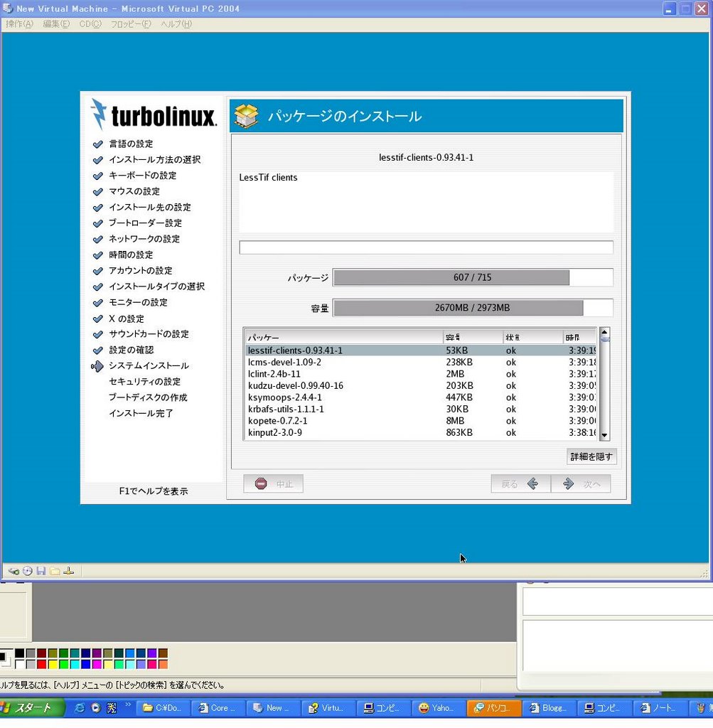Click the Virtual PC title bar window icon
Image resolution: width=713 pixels, height=728 pixels.
[7, 9]
